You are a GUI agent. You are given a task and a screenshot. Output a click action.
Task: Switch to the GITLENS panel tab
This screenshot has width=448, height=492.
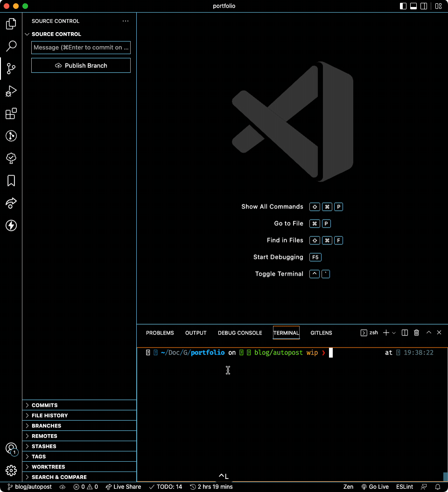321,333
